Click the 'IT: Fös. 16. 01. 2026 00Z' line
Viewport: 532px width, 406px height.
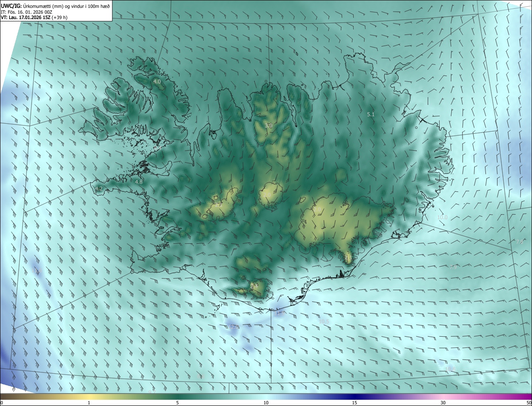click(x=27, y=12)
